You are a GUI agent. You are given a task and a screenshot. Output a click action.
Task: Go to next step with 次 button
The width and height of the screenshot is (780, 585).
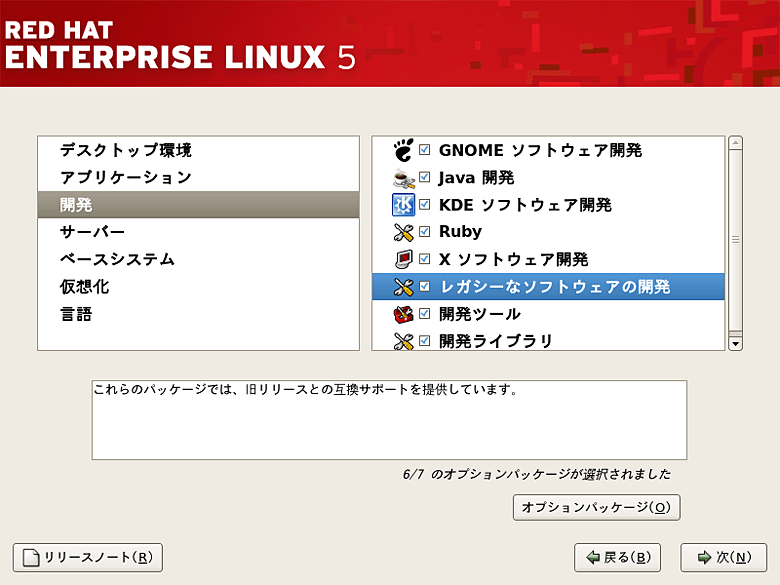[723, 557]
